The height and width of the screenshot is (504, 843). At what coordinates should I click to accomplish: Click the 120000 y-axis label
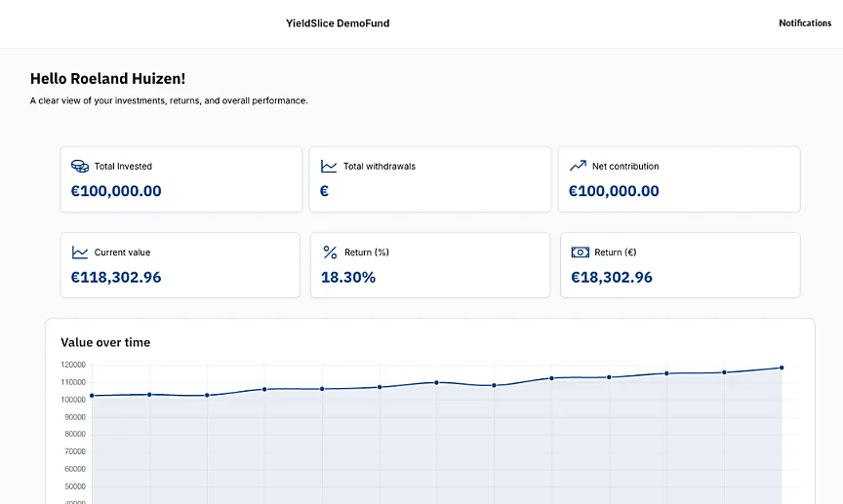tap(73, 365)
